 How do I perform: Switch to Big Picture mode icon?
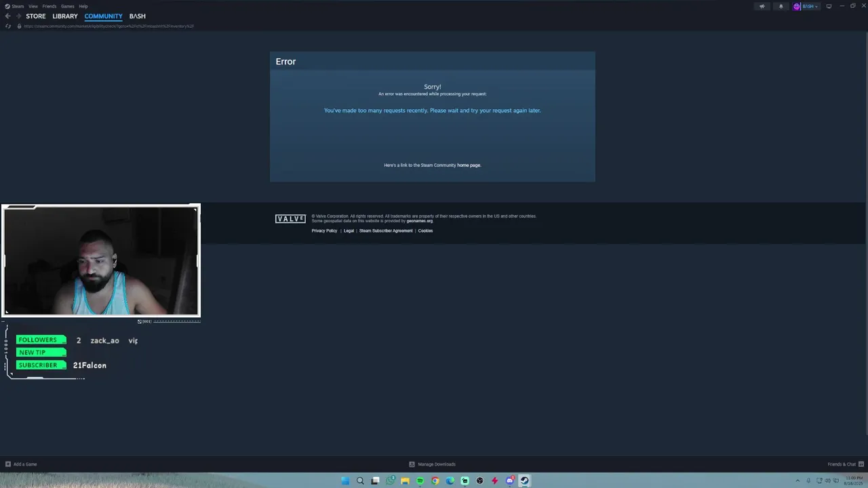coord(829,6)
